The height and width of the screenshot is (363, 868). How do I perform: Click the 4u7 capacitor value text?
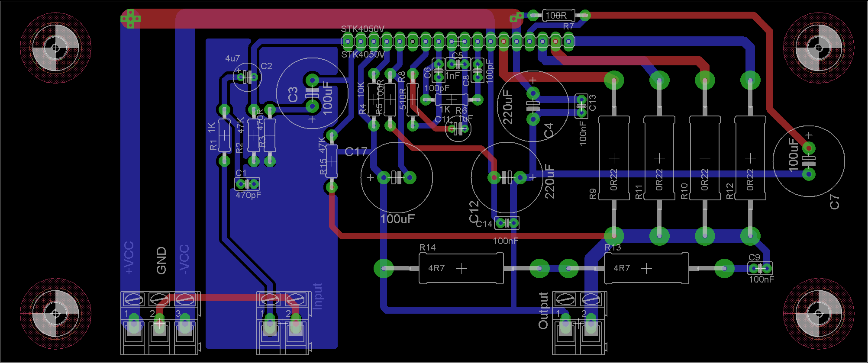(232, 58)
